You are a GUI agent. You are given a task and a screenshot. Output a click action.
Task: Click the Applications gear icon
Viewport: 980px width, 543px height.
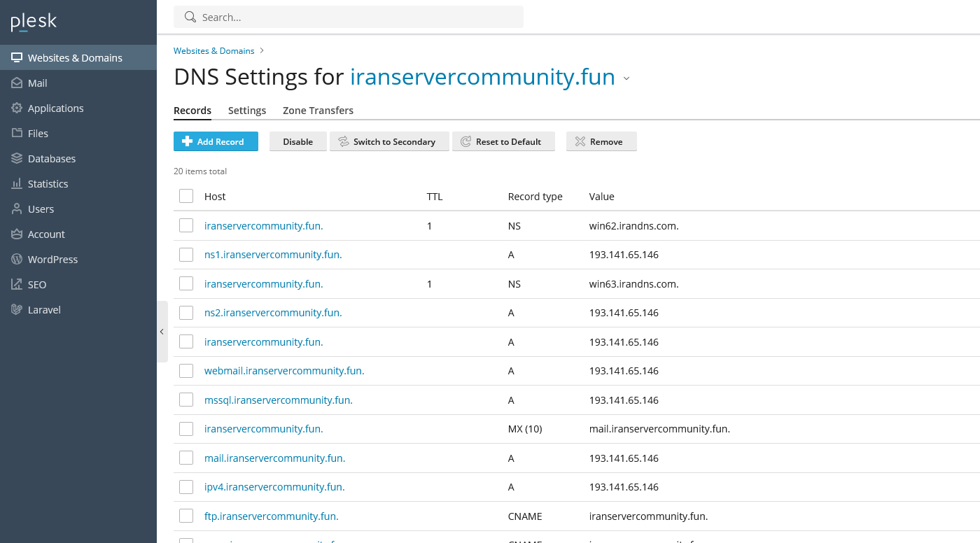point(17,108)
